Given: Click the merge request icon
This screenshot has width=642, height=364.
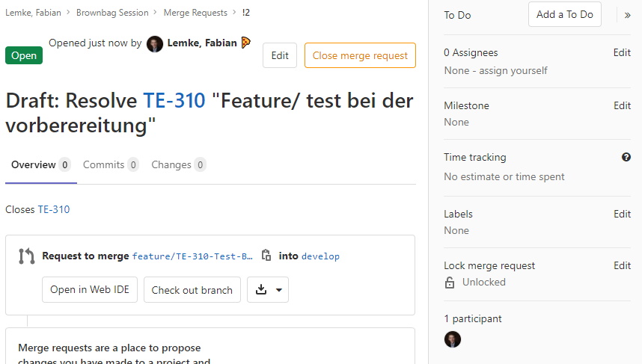Looking at the screenshot, I should coord(26,256).
